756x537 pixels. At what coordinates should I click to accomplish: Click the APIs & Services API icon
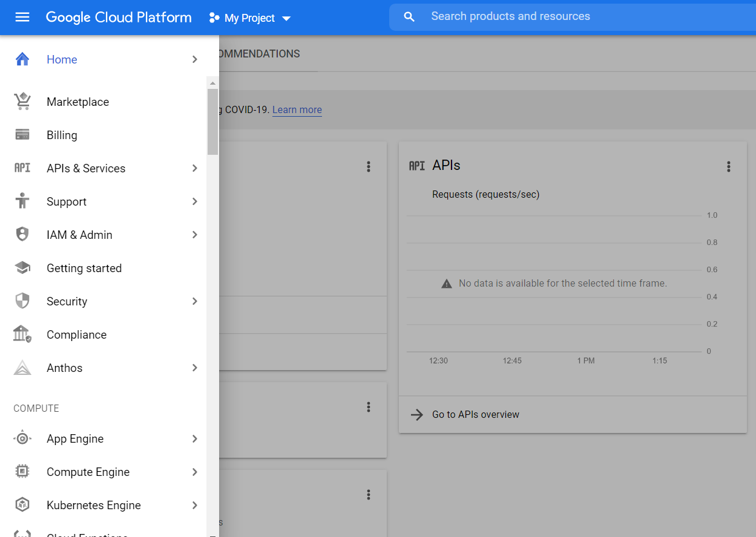pos(22,168)
